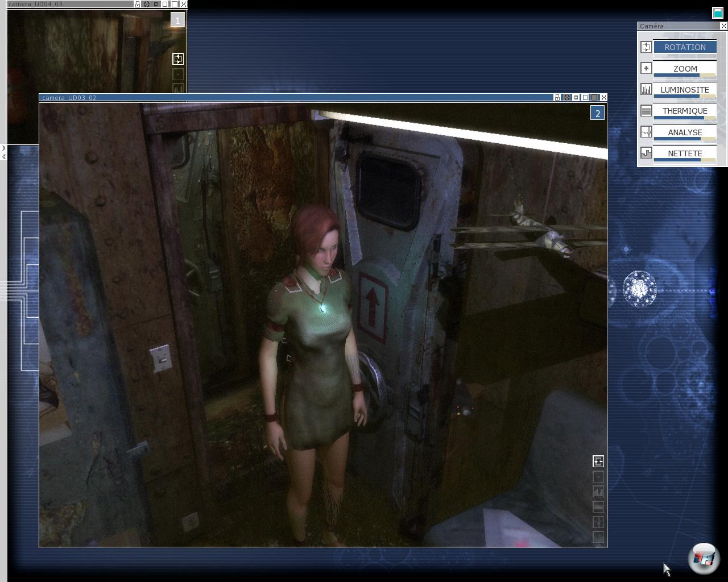Set camera_UD03_02 window to smallest size
Screen dimensions: 728x582
click(576, 98)
